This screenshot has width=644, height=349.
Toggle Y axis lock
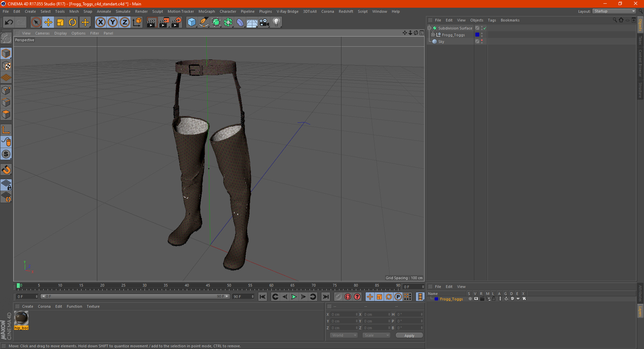113,22
